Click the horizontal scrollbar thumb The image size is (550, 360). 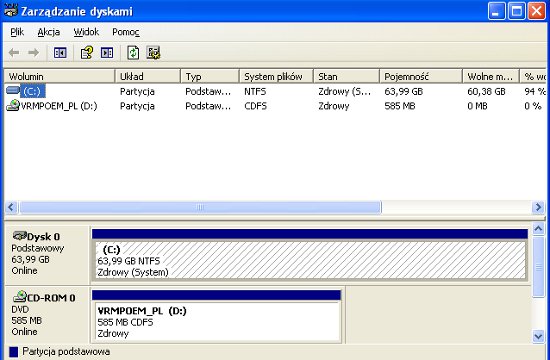200,207
